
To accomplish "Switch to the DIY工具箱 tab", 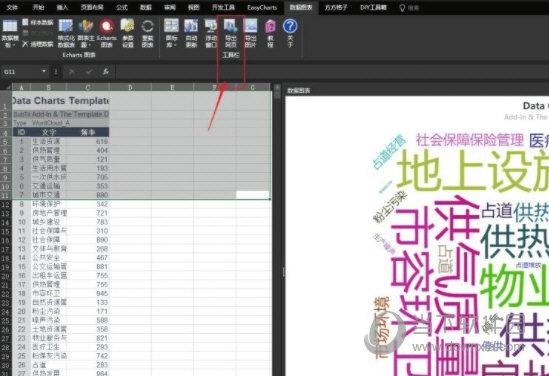I will (x=373, y=7).
